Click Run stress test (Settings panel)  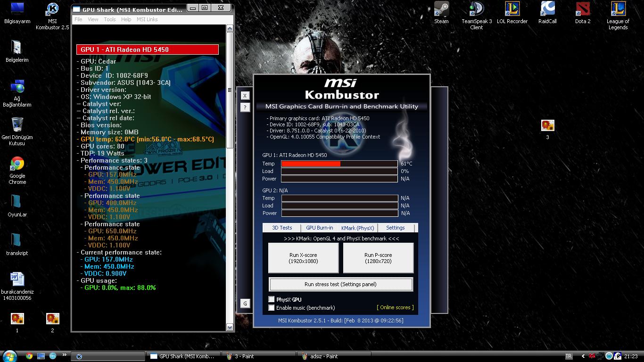click(x=340, y=284)
